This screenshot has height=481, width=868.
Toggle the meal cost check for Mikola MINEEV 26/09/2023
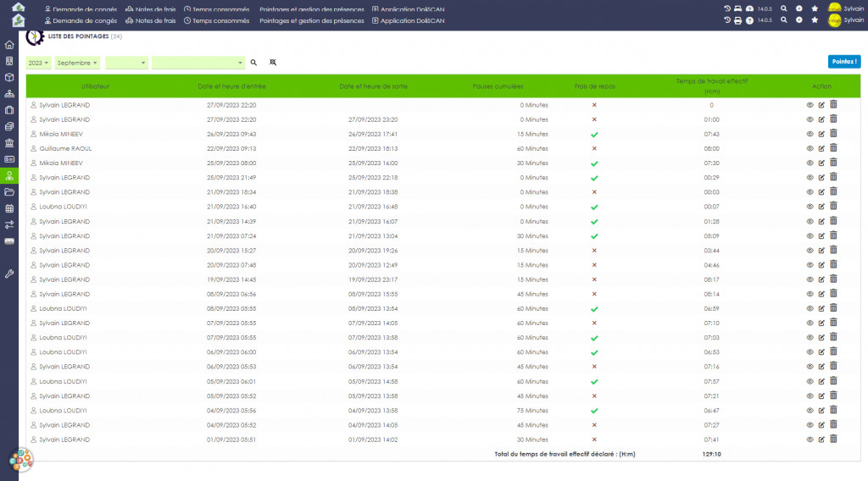pyautogui.click(x=594, y=135)
